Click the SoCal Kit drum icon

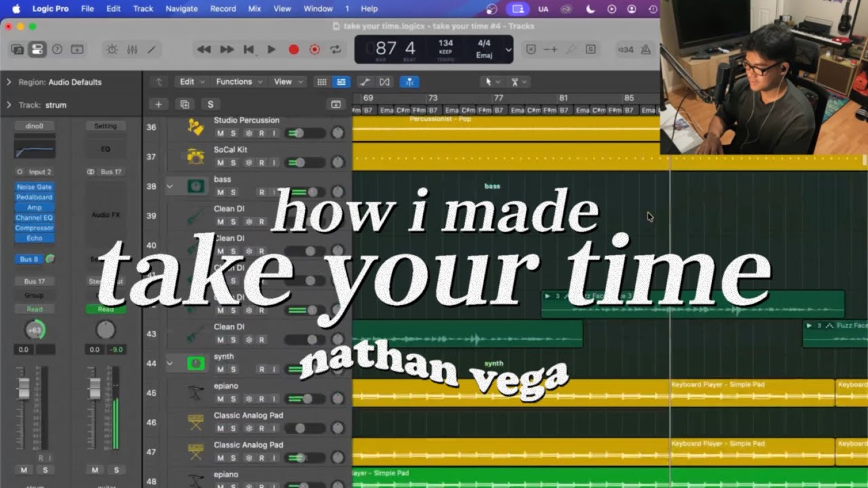[x=196, y=157]
